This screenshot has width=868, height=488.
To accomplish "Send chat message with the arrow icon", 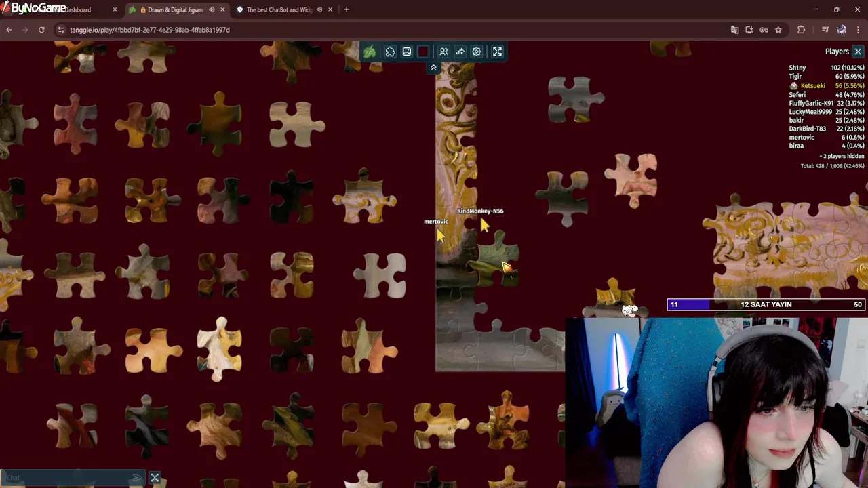I will pos(138,478).
